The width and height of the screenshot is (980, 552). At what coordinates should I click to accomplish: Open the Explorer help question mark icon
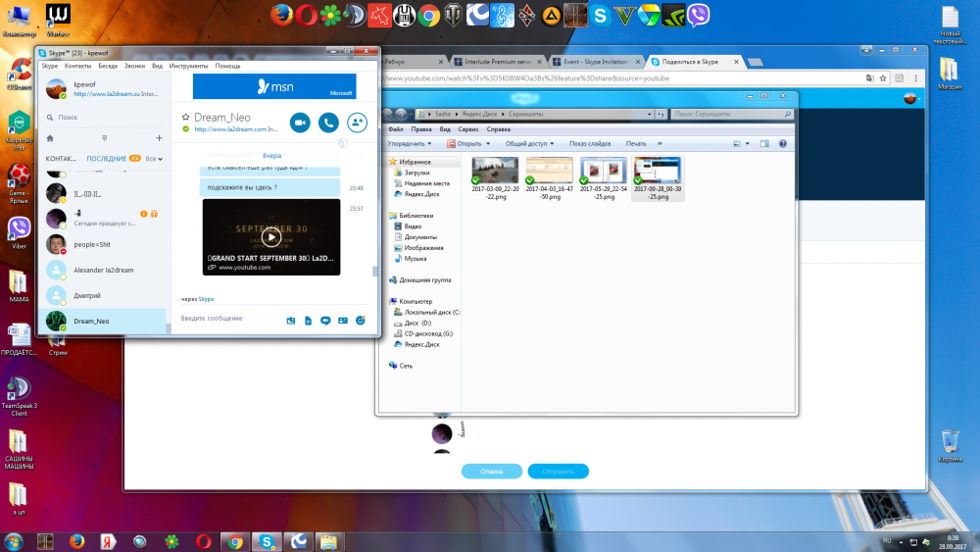[x=783, y=143]
